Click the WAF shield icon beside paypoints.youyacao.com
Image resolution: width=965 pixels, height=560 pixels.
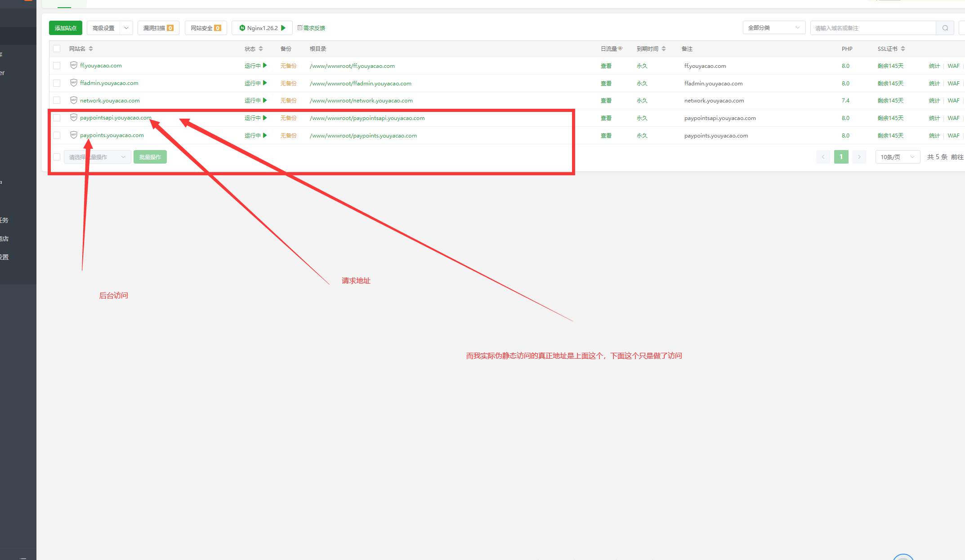pos(74,135)
